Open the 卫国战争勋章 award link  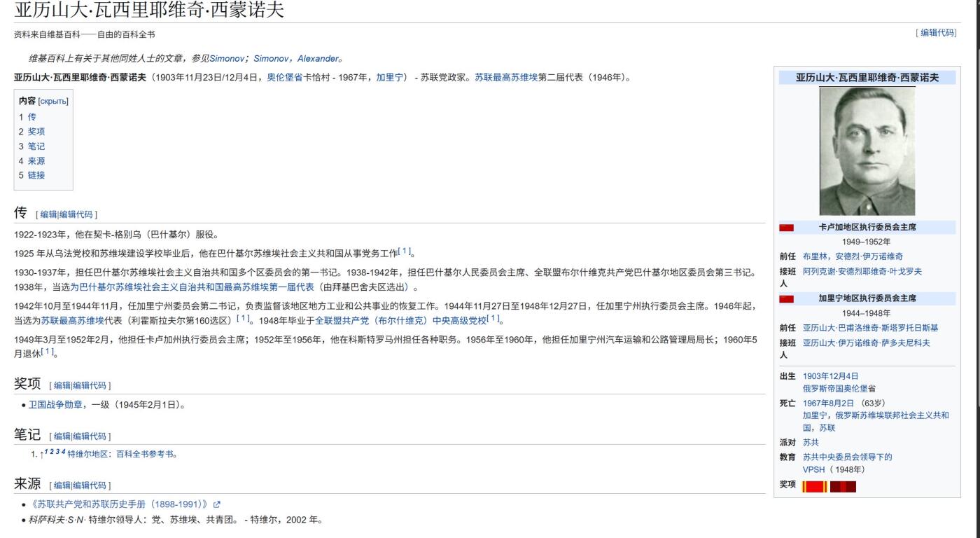(x=56, y=404)
